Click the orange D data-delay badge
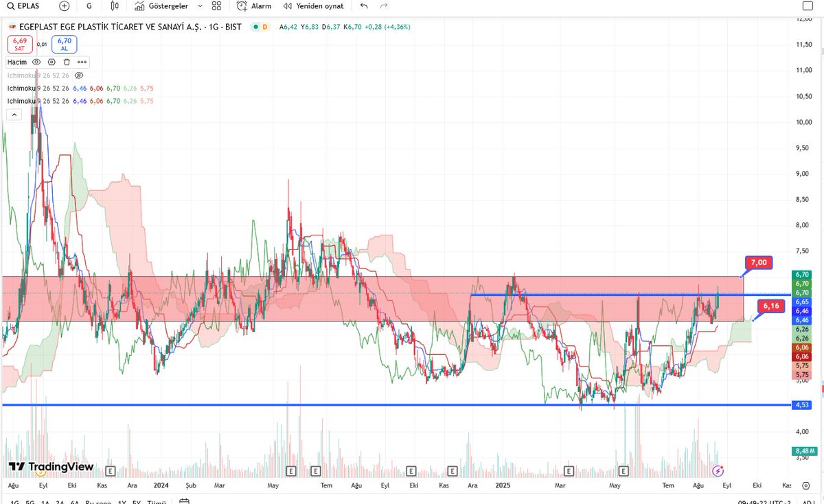The height and width of the screenshot is (504, 824). coord(264,27)
